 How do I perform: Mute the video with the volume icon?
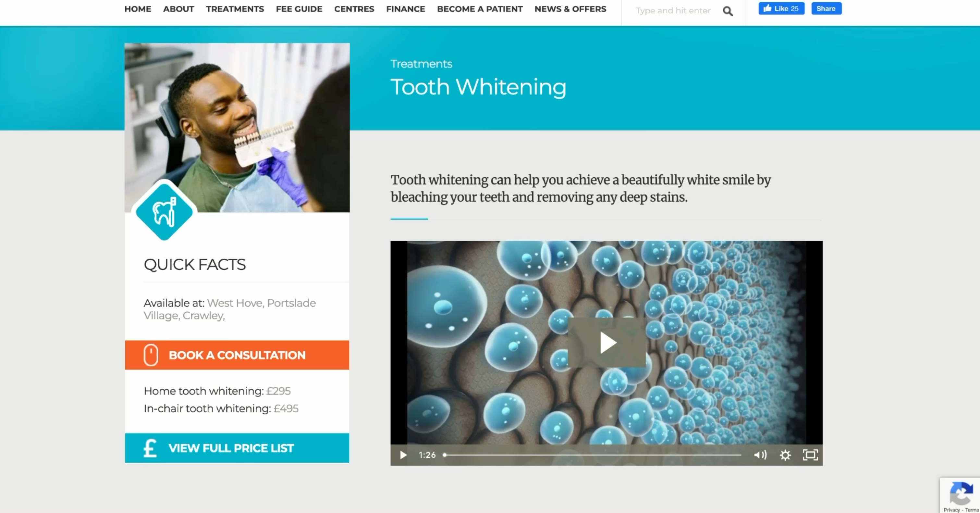point(760,455)
